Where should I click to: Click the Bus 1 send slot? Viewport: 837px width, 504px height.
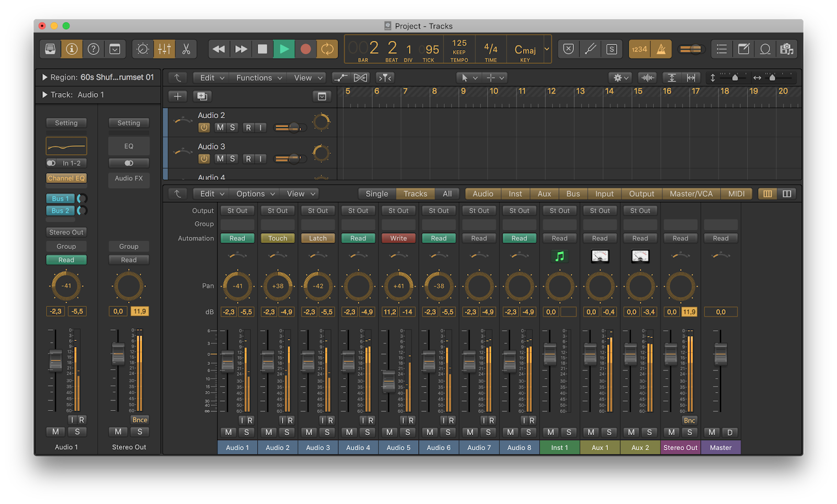pos(60,199)
